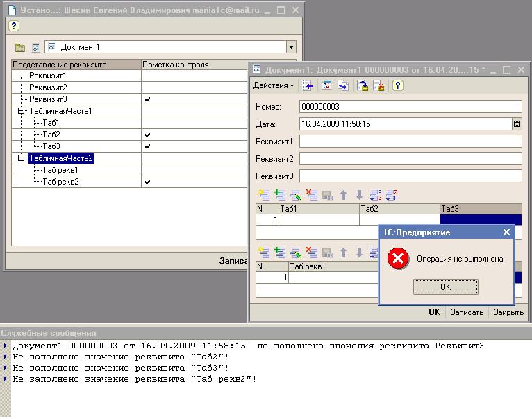The height and width of the screenshot is (417, 532).
Task: Open help from the Документ1 window toolbar
Action: pyautogui.click(x=398, y=86)
